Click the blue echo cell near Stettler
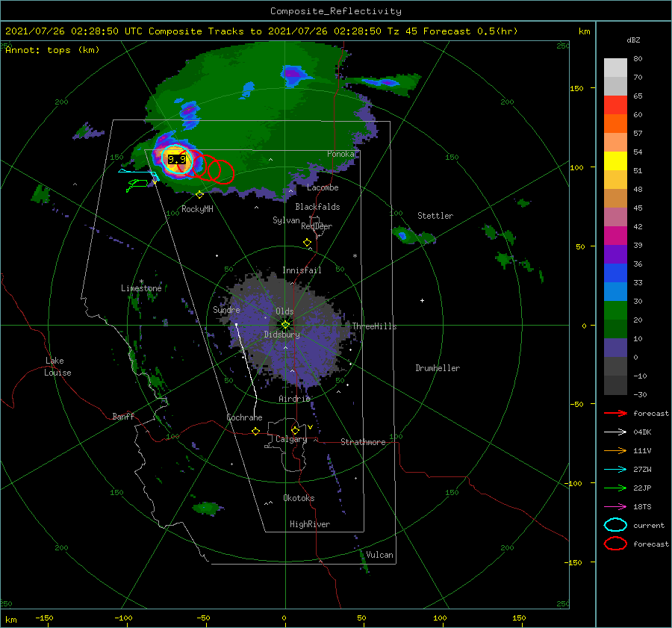This screenshot has width=672, height=628. pyautogui.click(x=402, y=235)
